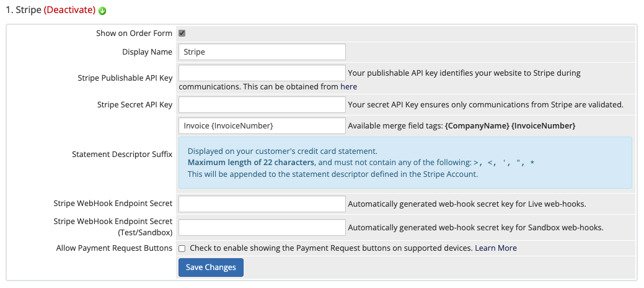
Task: Click the {CompanyName} merge field tag text
Action: 477,126
